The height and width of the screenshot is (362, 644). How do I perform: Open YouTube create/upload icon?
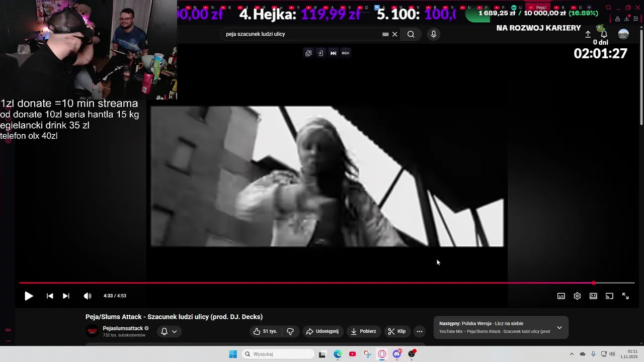588,34
